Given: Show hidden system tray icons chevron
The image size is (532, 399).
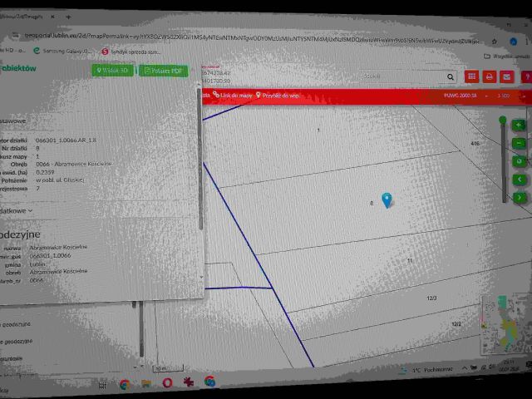Looking at the screenshot, I should point(464,368).
